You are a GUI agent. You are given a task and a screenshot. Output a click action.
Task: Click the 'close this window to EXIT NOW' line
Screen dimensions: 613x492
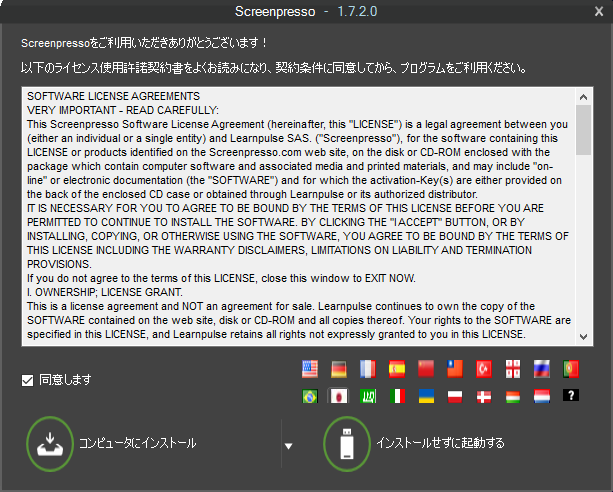point(221,278)
